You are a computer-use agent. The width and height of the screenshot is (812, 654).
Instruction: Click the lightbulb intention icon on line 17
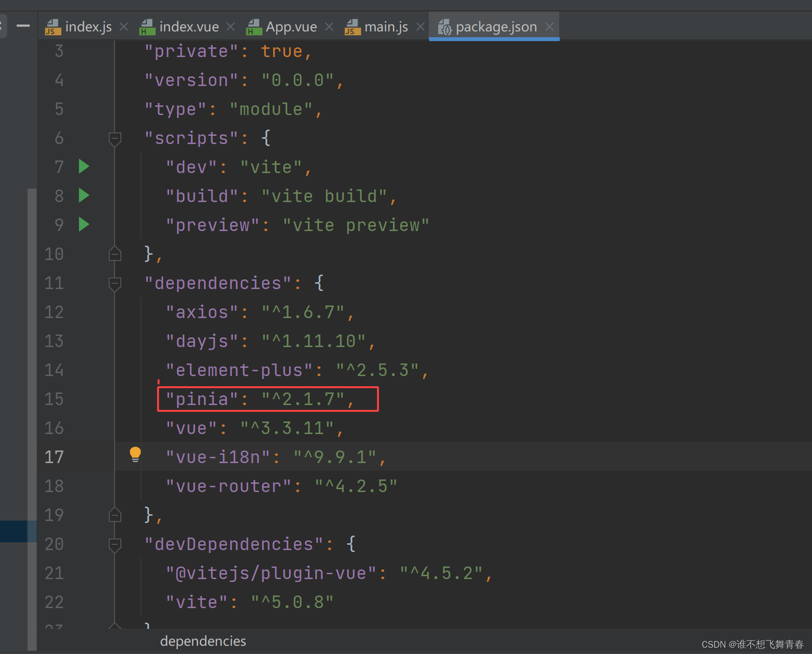[x=135, y=455]
